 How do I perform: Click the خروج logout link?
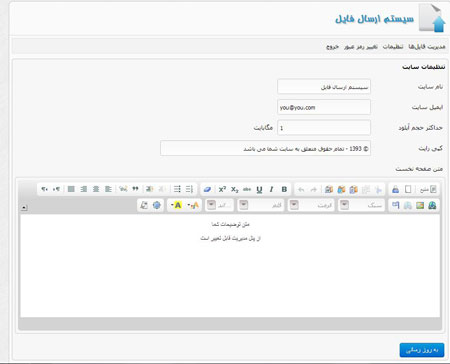[x=332, y=47]
